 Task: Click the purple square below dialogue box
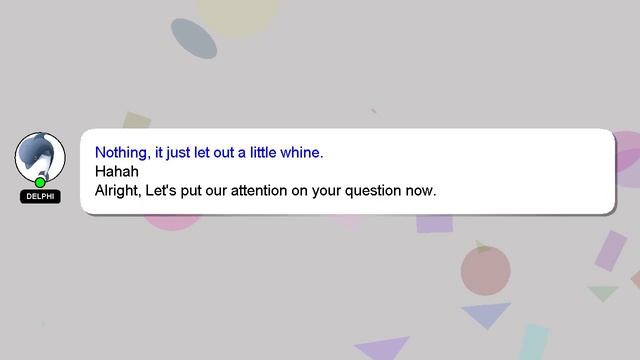point(435,224)
